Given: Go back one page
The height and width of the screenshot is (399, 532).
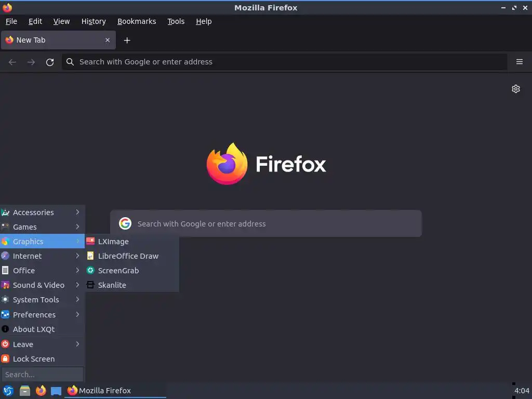Looking at the screenshot, I should coord(12,62).
